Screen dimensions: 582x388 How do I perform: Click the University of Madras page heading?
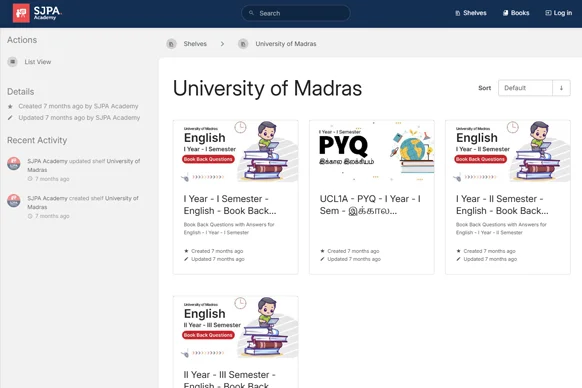[x=267, y=88]
